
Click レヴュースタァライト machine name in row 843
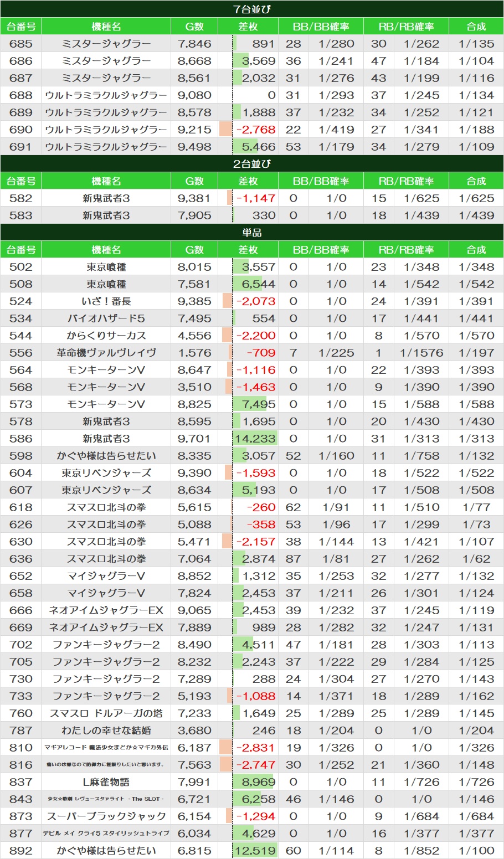click(106, 799)
